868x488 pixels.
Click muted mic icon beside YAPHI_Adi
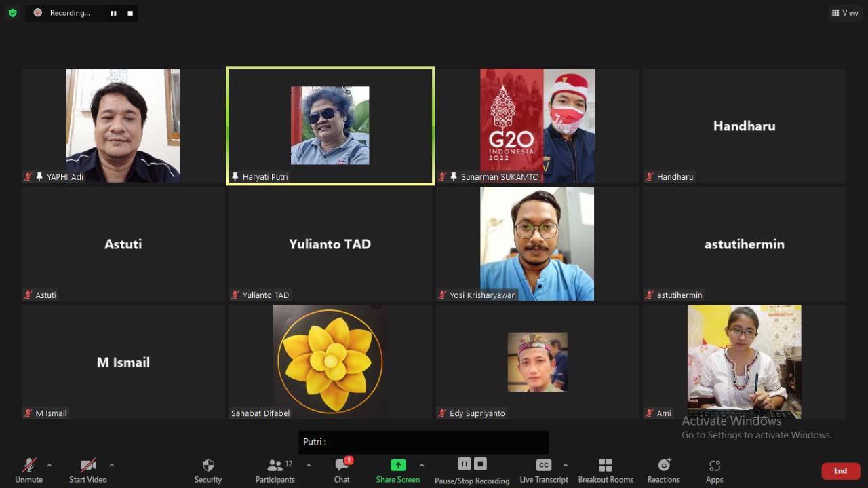pyautogui.click(x=28, y=176)
